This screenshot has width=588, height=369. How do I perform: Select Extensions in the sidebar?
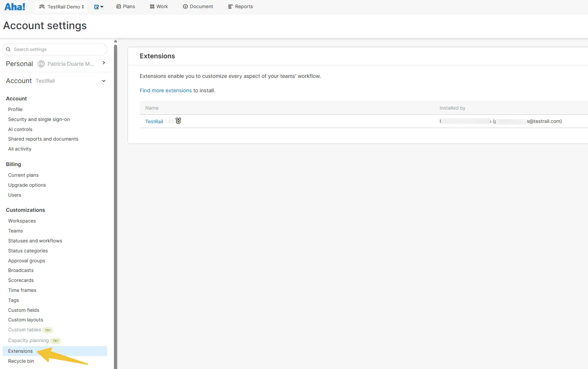pyautogui.click(x=55, y=351)
